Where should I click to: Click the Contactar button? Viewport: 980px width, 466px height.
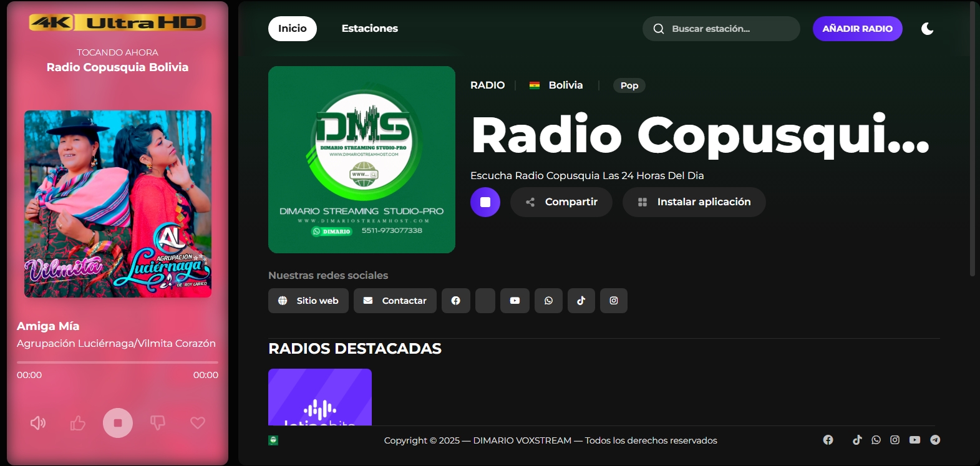pos(395,301)
